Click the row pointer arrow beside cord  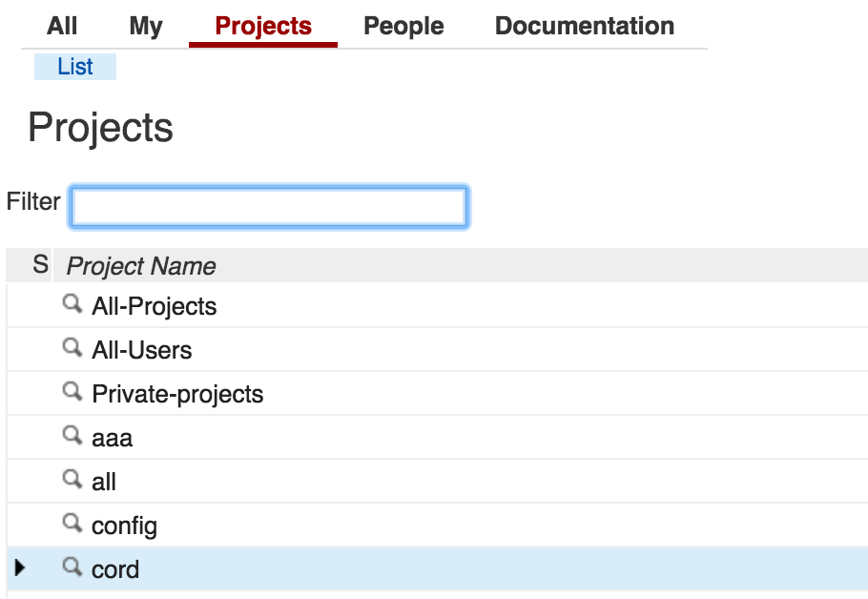20,568
